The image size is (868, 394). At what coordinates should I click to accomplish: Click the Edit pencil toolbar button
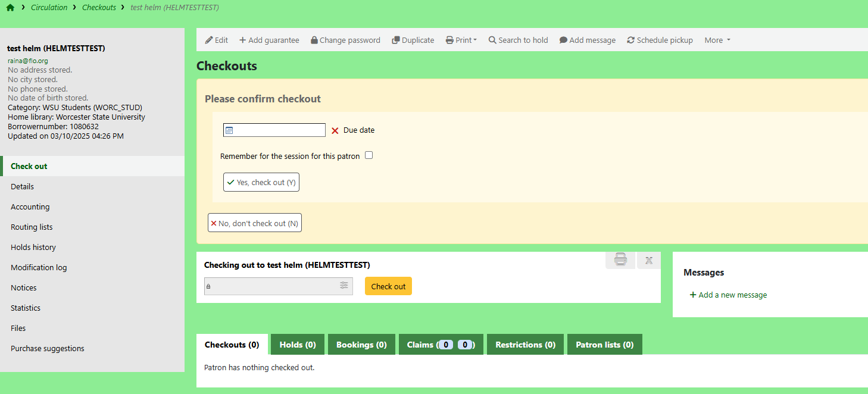[217, 40]
